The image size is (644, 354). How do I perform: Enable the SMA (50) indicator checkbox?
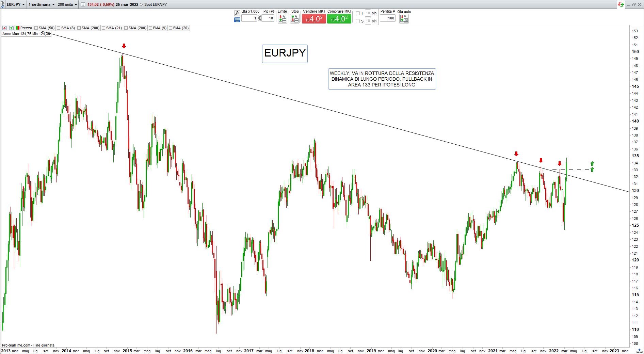tap(36, 28)
